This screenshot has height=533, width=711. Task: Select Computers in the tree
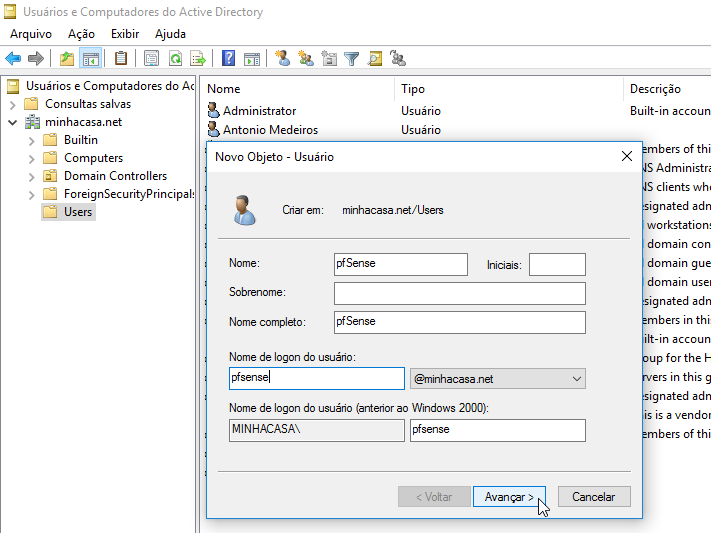point(93,158)
